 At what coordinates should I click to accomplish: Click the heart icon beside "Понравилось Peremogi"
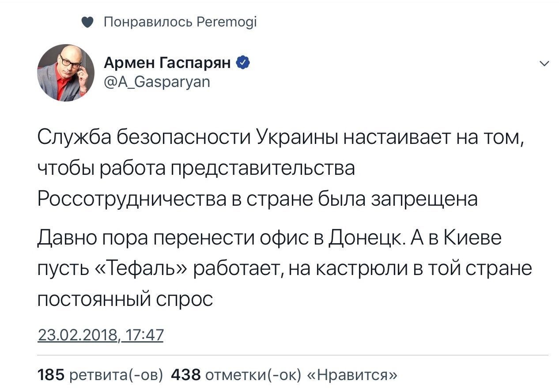(x=87, y=22)
